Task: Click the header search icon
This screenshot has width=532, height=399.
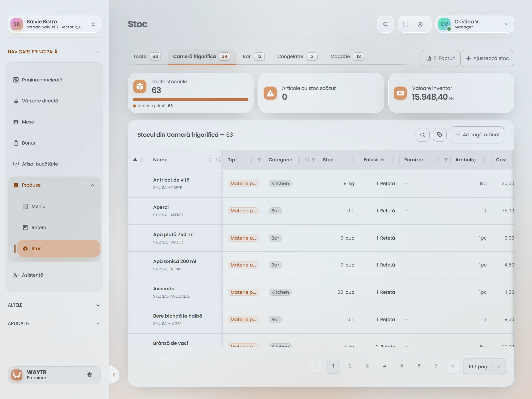Action: pyautogui.click(x=385, y=24)
